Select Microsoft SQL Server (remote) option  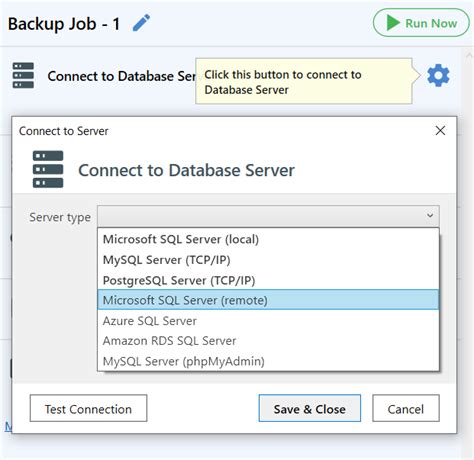tap(268, 300)
